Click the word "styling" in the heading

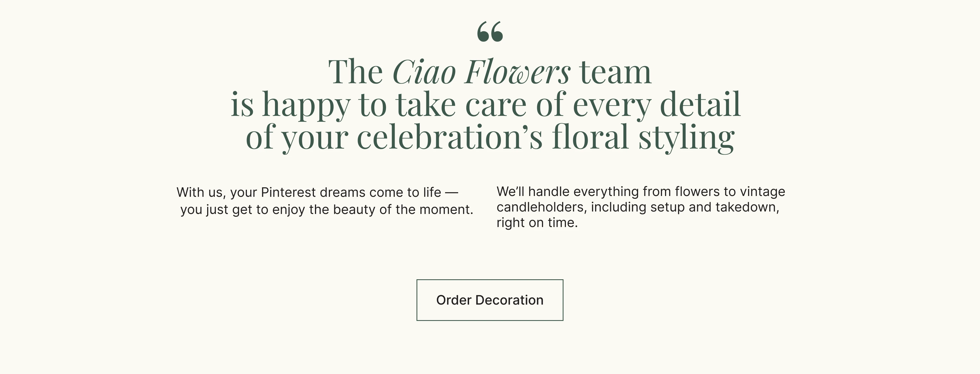[686, 137]
